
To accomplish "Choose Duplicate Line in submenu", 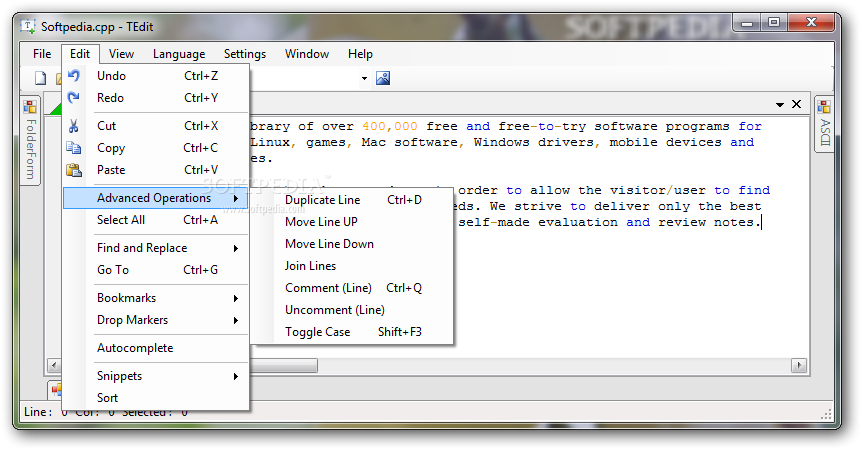I will [352, 200].
